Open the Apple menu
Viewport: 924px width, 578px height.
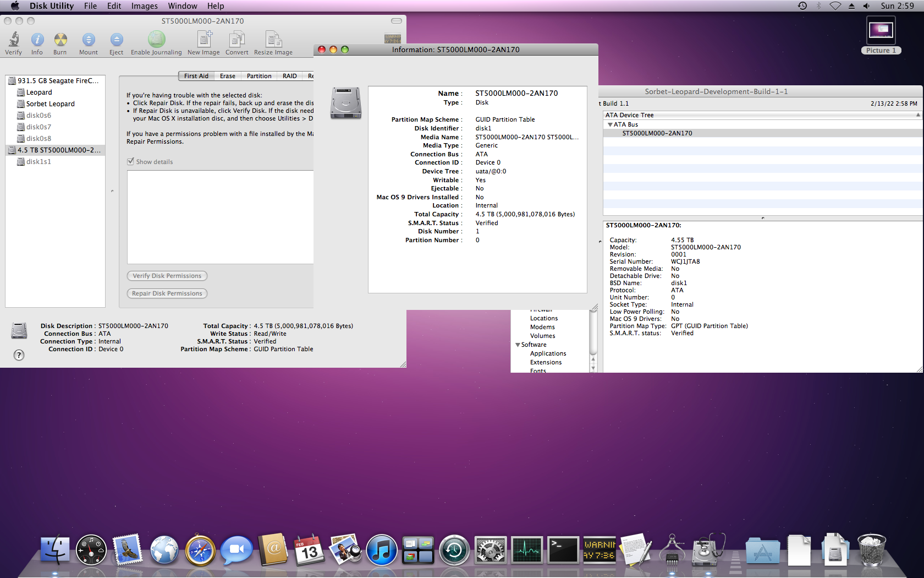point(15,6)
